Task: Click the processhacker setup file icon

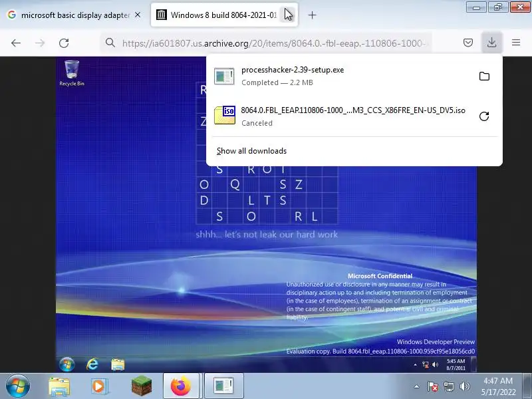Action: tap(224, 76)
